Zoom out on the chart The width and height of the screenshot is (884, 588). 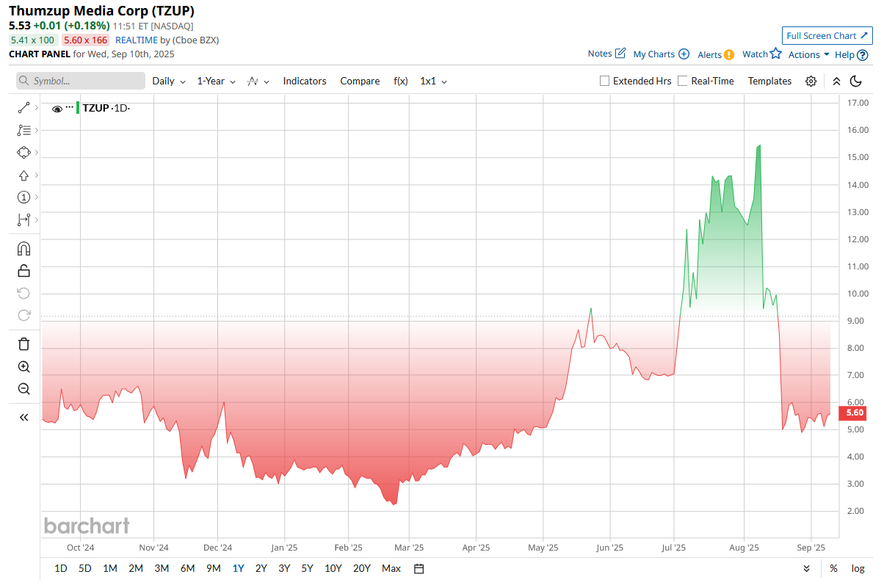tap(23, 389)
